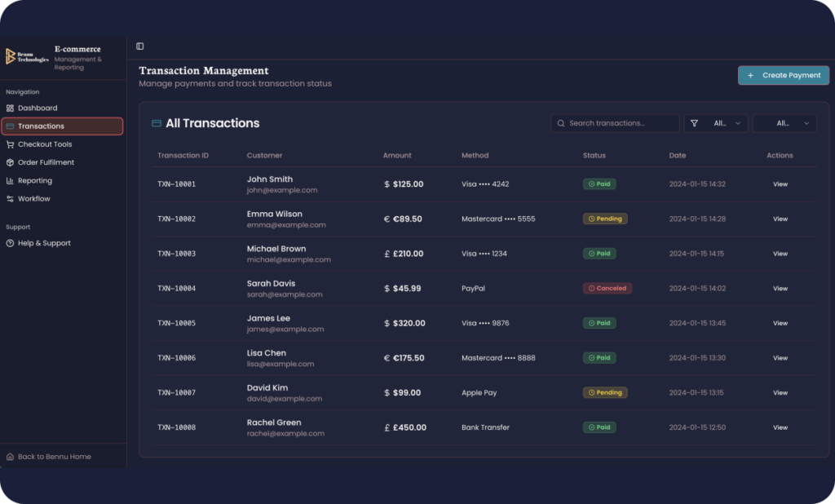Click the Search transactions field
Image resolution: width=835 pixels, height=504 pixels.
615,123
